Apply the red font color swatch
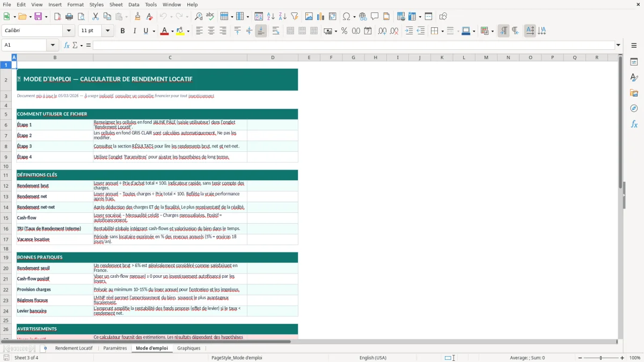644x362 pixels. point(164,31)
